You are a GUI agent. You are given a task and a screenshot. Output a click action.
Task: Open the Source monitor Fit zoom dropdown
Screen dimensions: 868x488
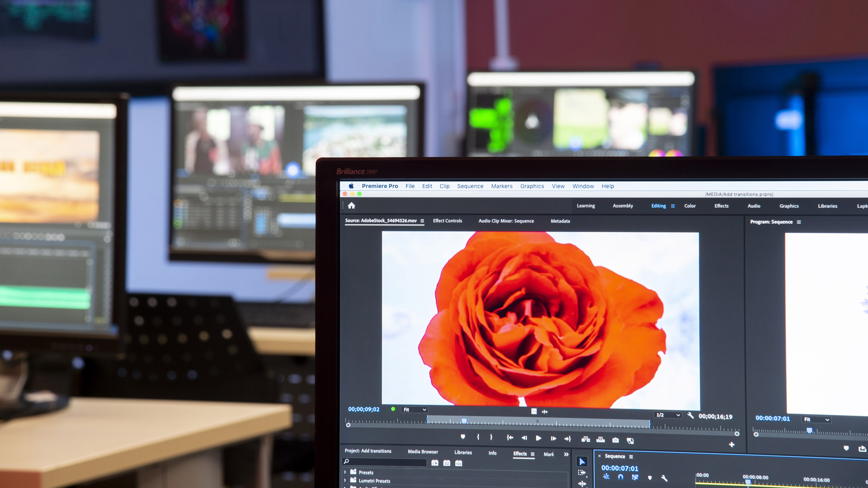click(415, 410)
